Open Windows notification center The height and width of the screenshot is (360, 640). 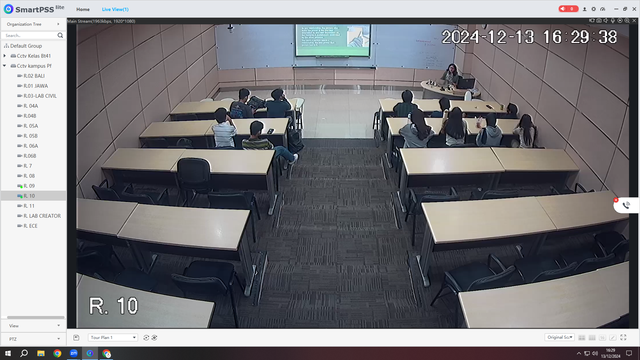(629, 353)
